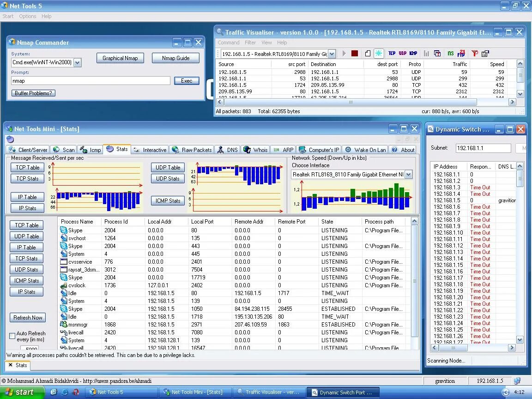Click the Nmap prompt input field
Screen dimensions: 532x399
91,81
